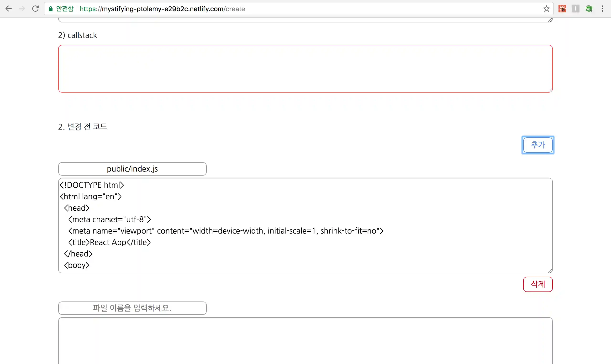Click inside the callstack textarea

click(x=305, y=69)
